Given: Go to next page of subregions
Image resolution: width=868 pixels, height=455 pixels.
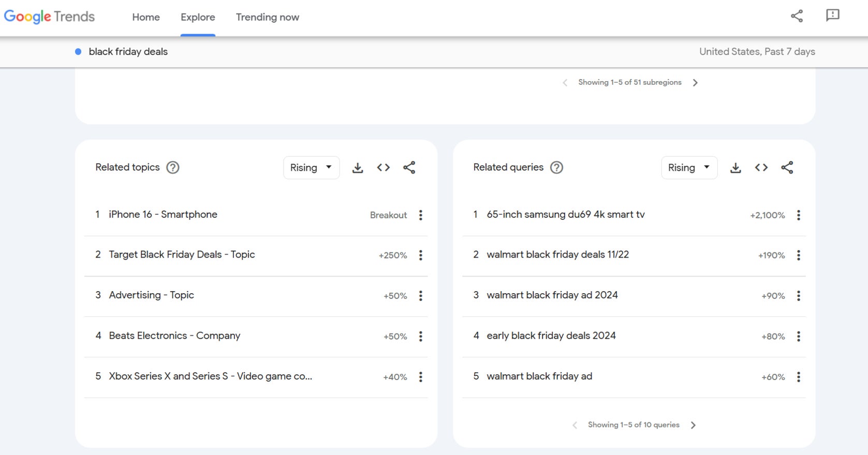Looking at the screenshot, I should [695, 83].
